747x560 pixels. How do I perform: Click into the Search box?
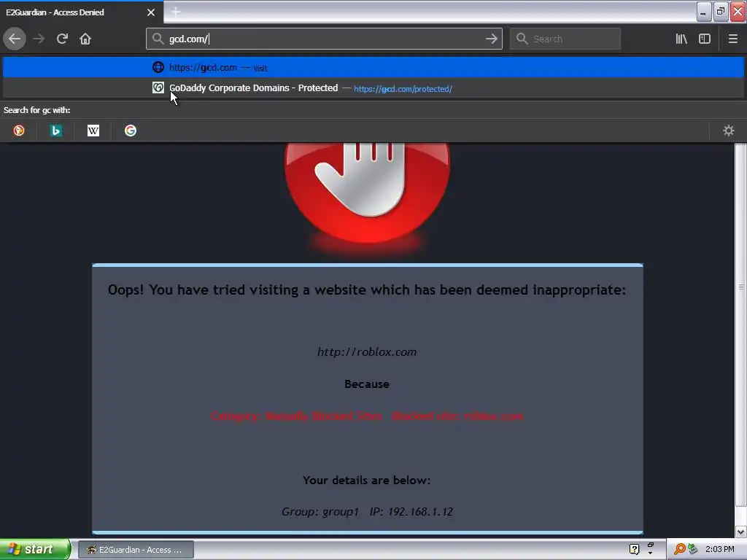point(565,39)
